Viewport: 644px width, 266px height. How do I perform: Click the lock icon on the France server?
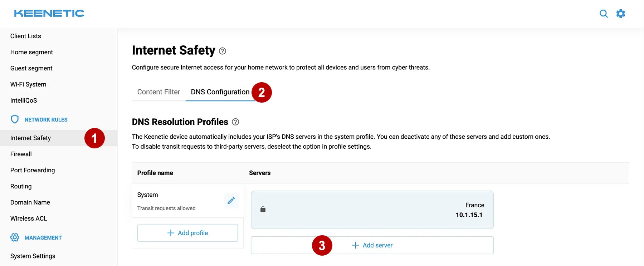click(x=263, y=210)
